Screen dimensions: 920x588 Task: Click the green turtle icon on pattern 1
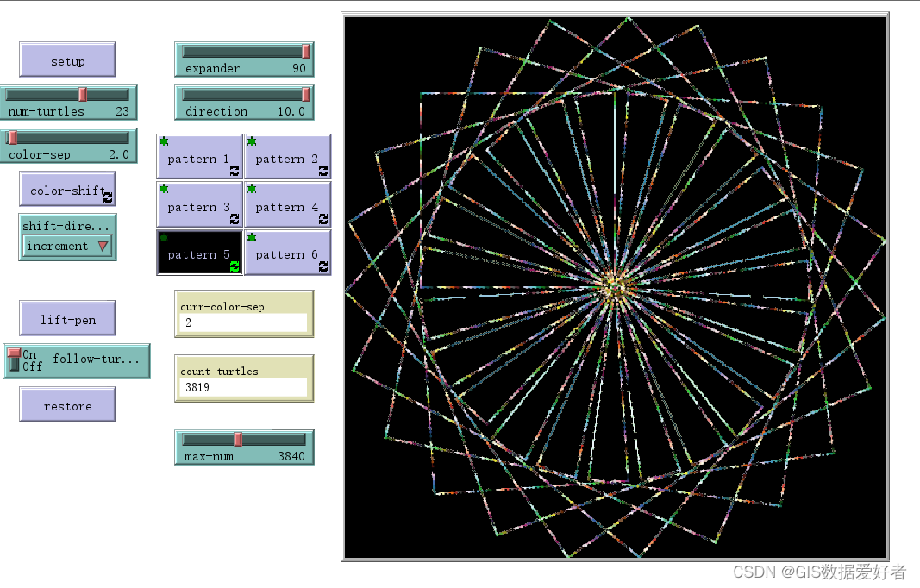tap(164, 141)
